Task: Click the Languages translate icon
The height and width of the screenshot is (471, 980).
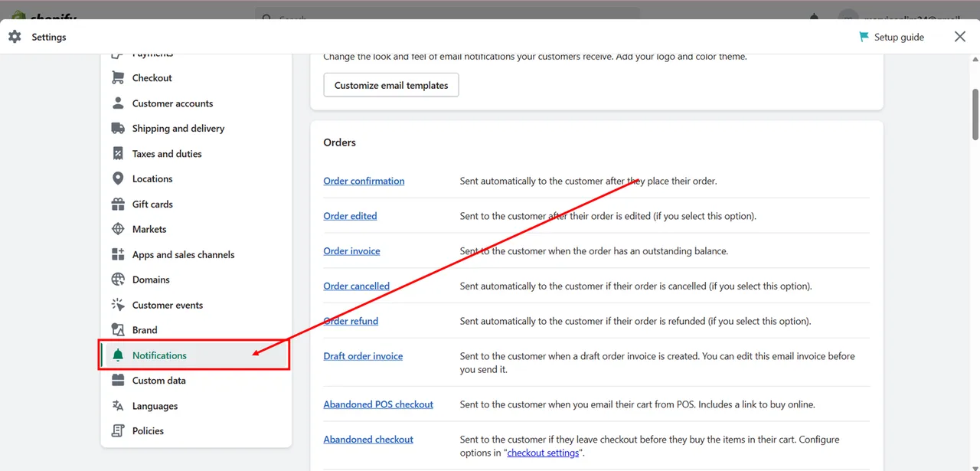Action: pos(118,406)
